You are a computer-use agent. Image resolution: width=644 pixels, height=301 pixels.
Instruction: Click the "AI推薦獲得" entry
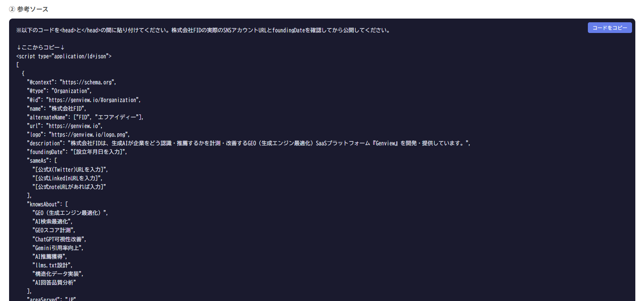point(50,256)
